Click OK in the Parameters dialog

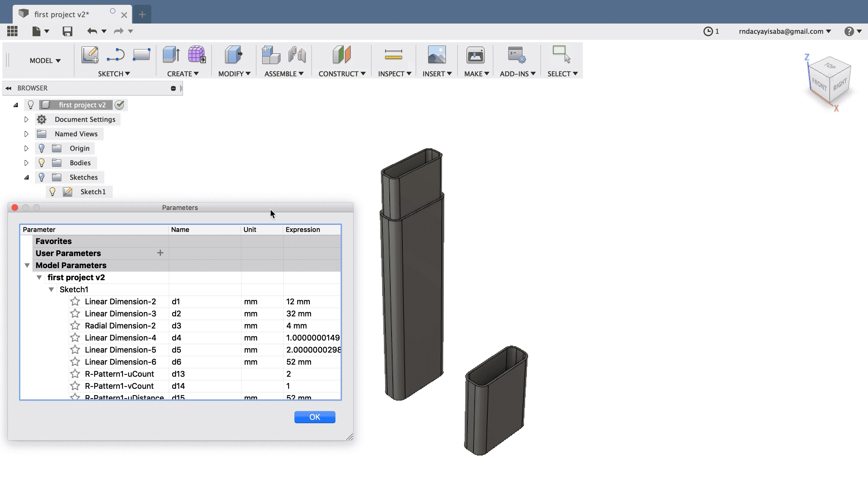click(315, 417)
